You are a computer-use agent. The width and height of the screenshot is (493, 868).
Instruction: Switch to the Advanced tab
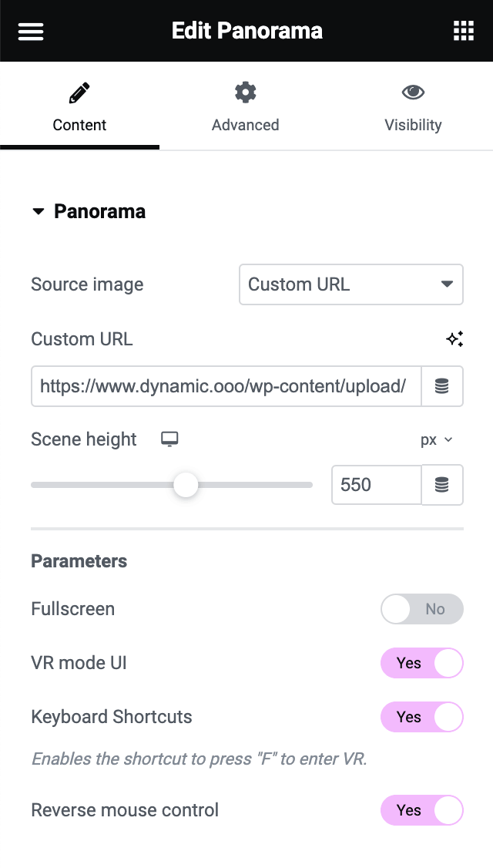(245, 106)
